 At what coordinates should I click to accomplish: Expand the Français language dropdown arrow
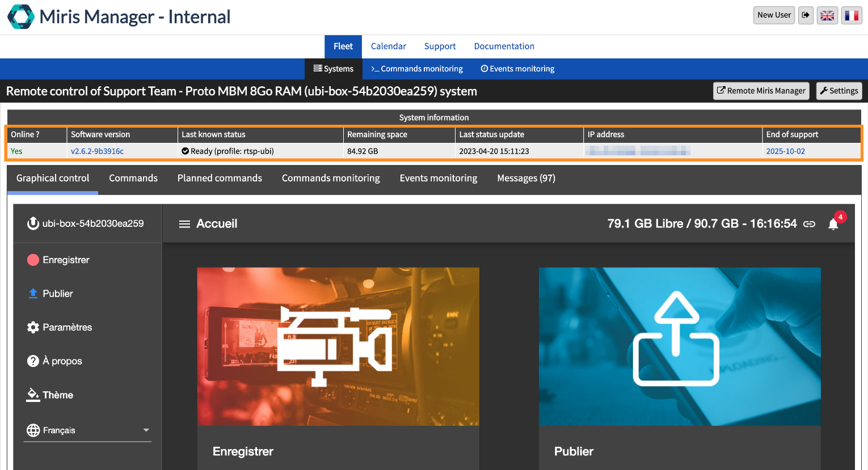click(146, 430)
